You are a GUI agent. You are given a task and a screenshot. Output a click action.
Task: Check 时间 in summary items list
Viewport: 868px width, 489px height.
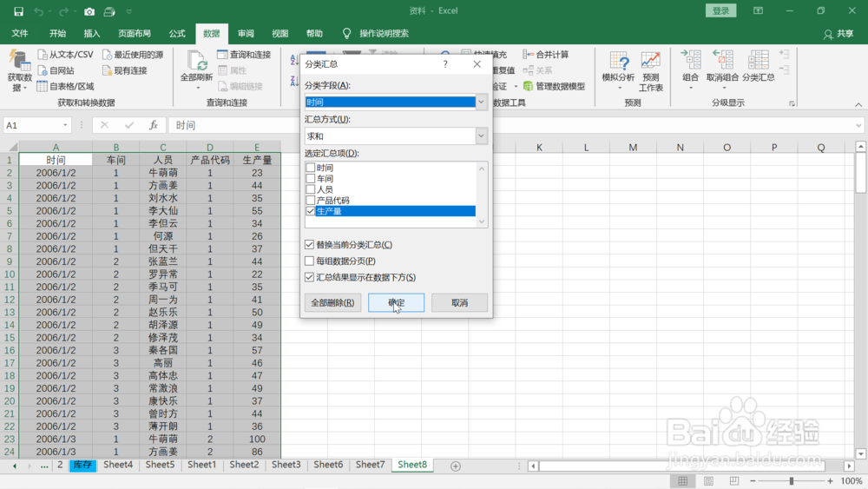coord(311,168)
